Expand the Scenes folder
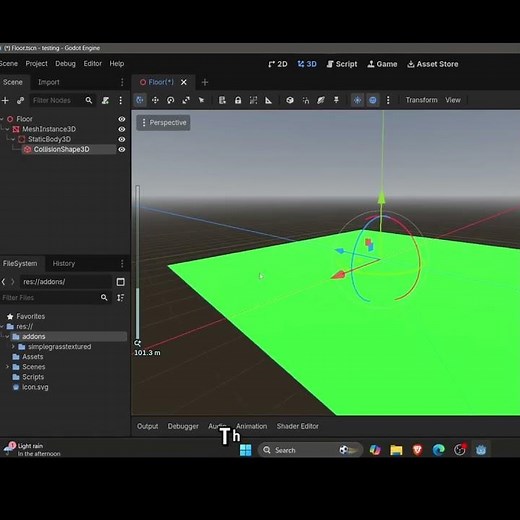Viewport: 520px width, 520px height. click(x=7, y=367)
